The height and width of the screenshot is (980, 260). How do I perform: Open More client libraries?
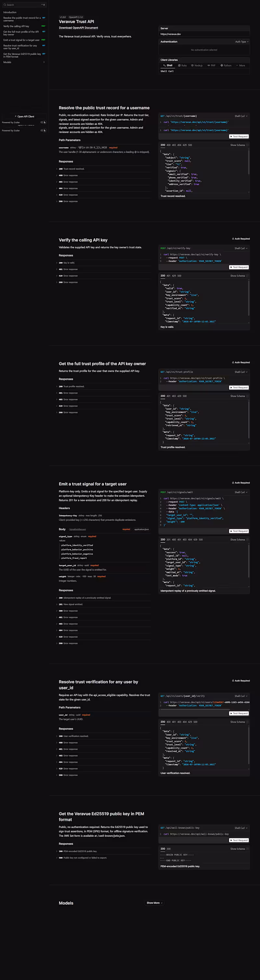click(240, 66)
